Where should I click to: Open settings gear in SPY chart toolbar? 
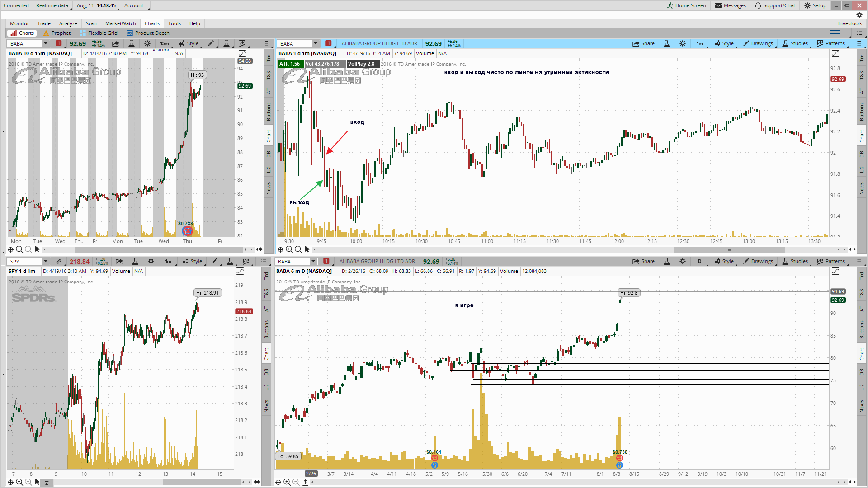pos(151,261)
